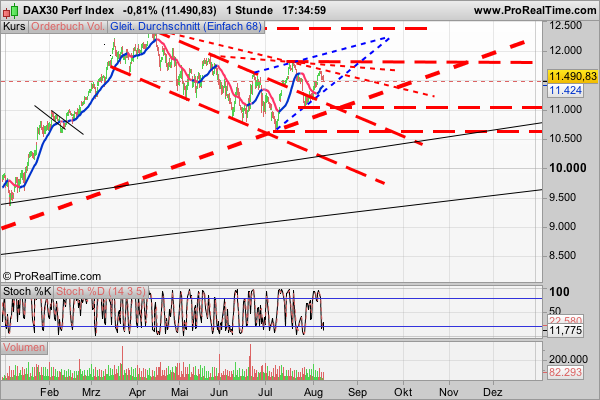Click the 1 Stunde timeframe text
Screen dimensions: 600x400
249,10
